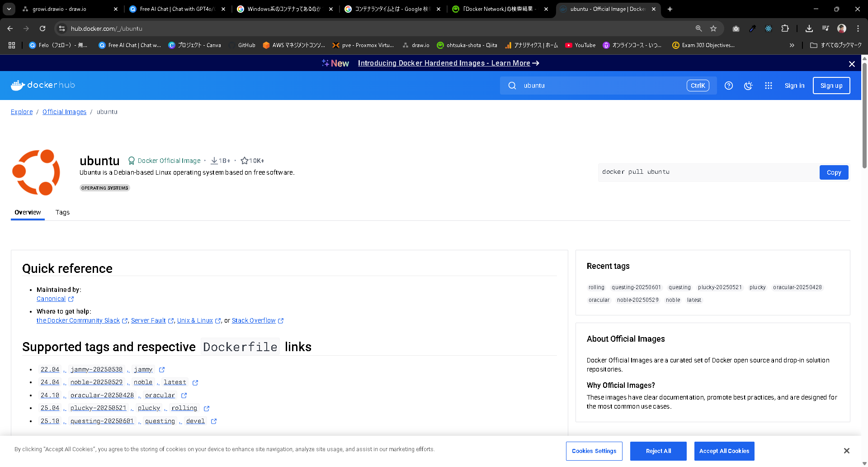This screenshot has width=868, height=467.
Task: Open external link icon next to Canonical
Action: point(71,299)
